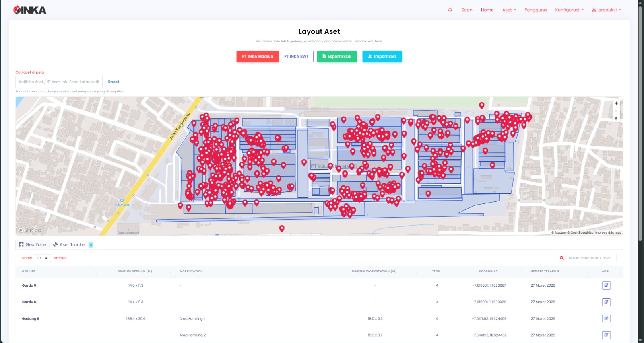644x343 pixels.
Task: Zoom out on the map
Action: point(616,111)
